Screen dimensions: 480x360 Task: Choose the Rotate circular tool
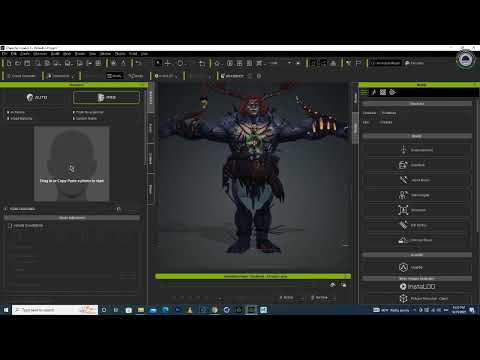(180, 63)
